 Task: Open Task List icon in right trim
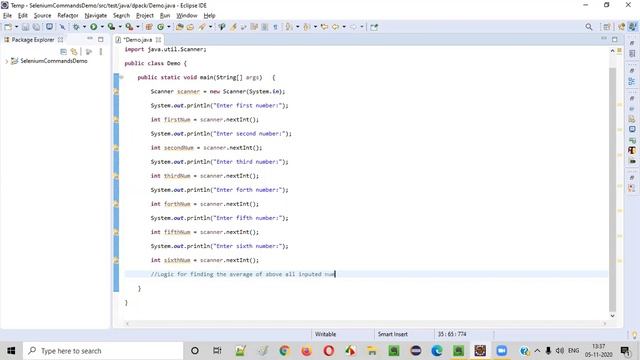coord(632,54)
